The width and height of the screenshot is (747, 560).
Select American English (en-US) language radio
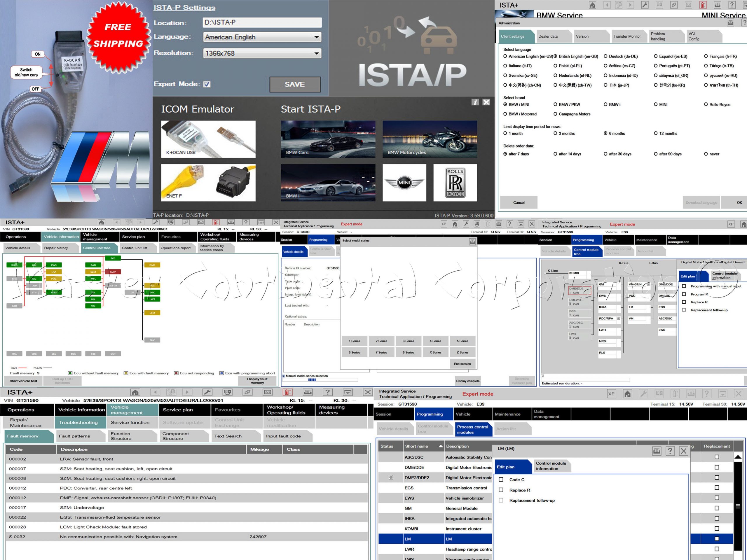click(x=505, y=56)
